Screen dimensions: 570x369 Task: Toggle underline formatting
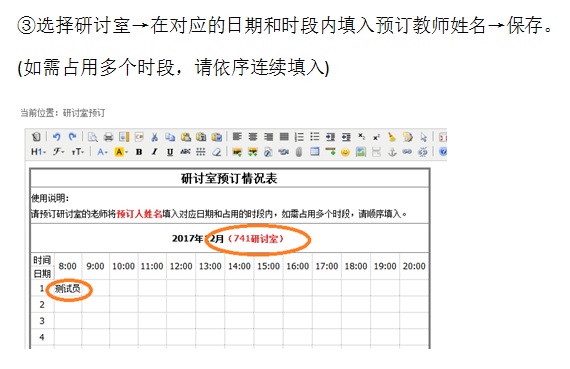point(170,152)
